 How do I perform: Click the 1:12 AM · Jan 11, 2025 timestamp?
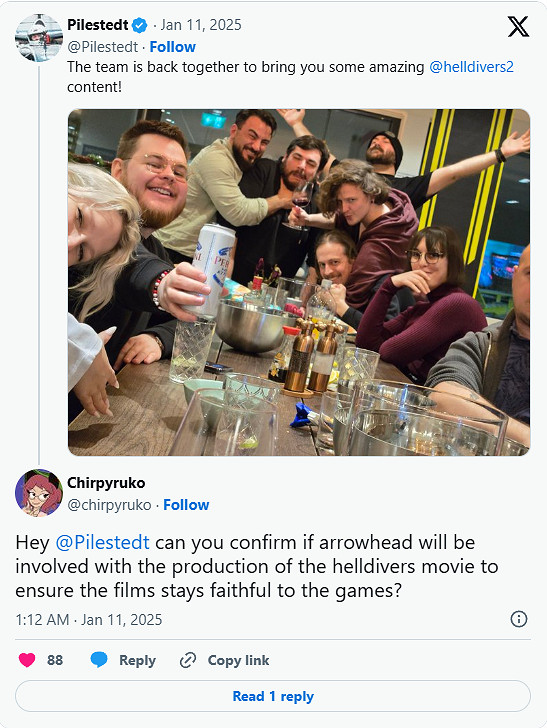89,620
